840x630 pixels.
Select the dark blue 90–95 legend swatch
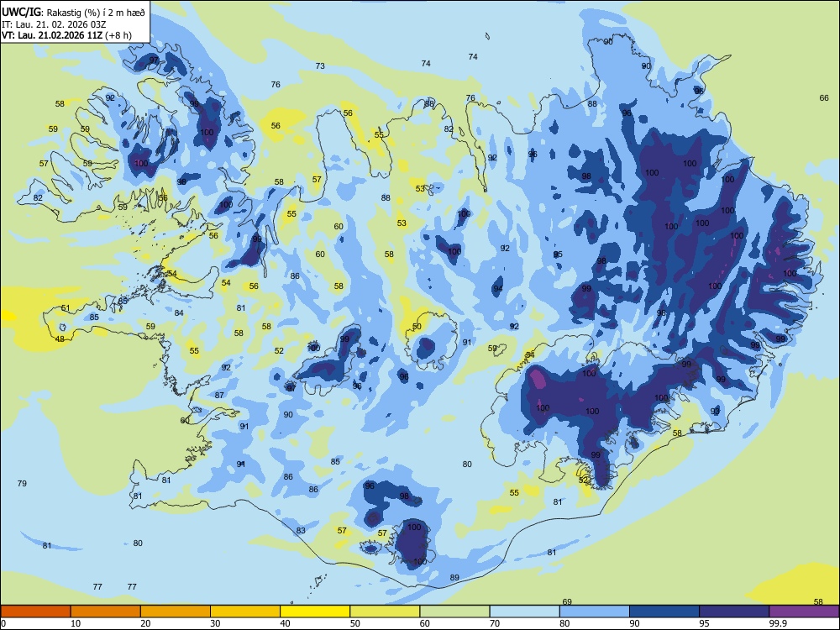[x=664, y=612]
